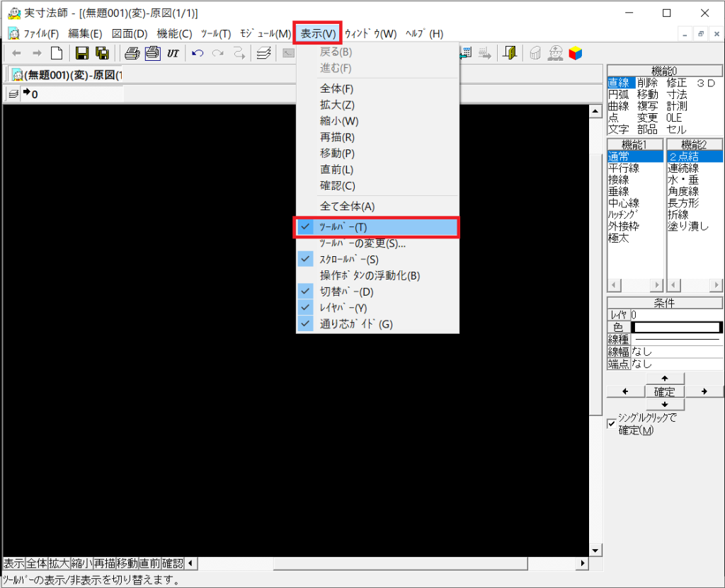Click the layer stack icon in the layer bar
The height and width of the screenshot is (588, 725).
[x=13, y=94]
